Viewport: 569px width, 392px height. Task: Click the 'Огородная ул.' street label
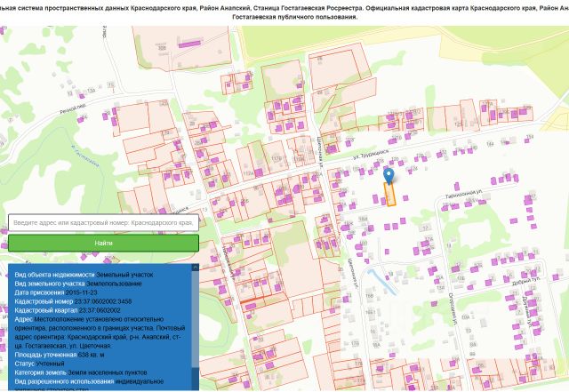452,308
